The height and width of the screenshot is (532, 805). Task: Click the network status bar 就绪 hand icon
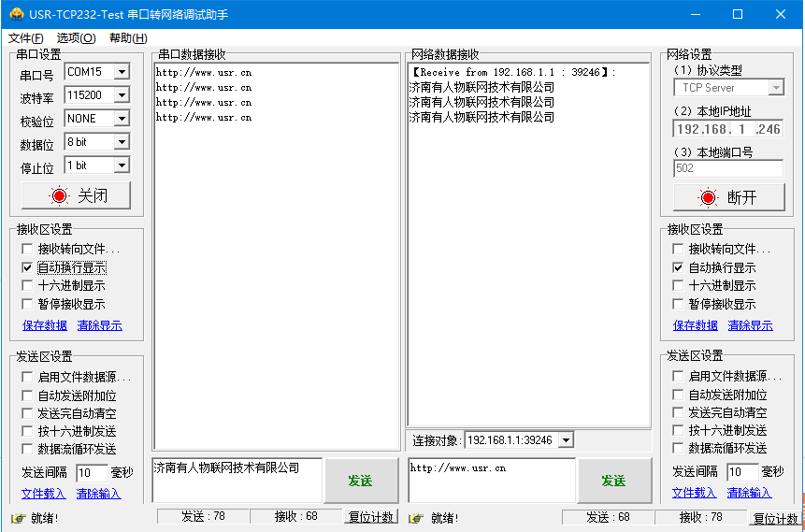click(418, 518)
